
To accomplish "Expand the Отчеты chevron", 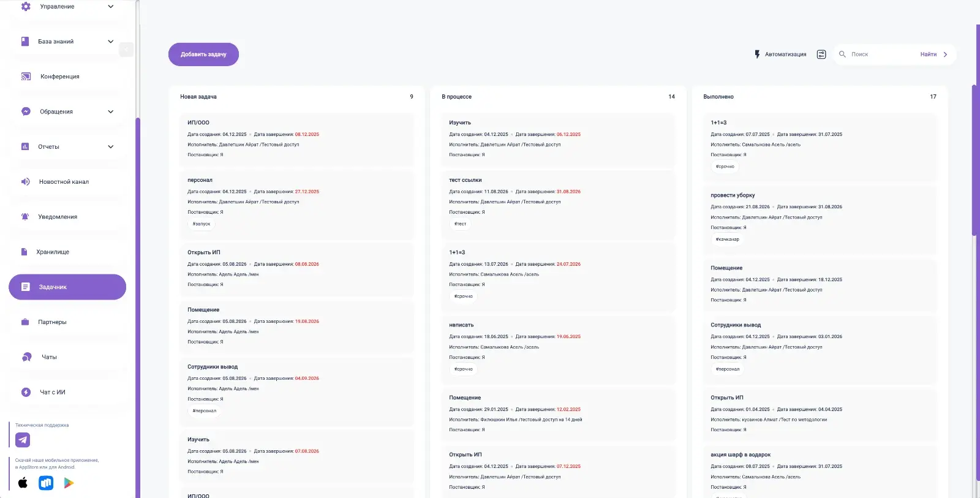I will pos(111,147).
